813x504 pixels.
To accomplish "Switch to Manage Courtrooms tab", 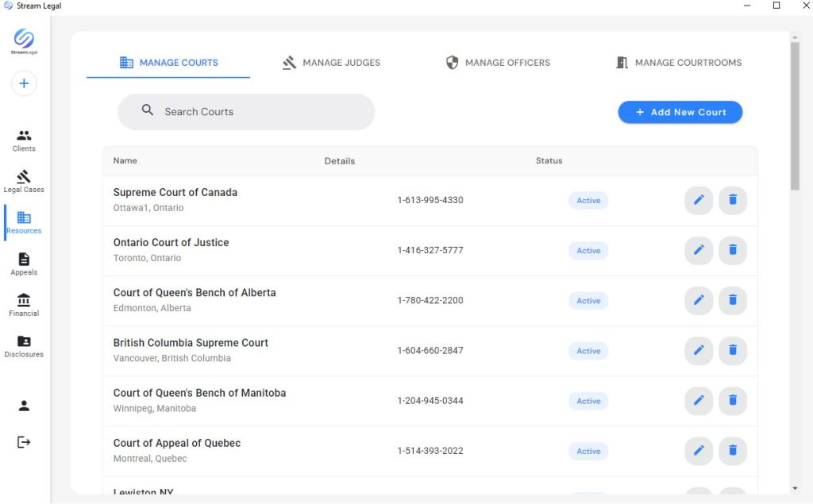I will 679,63.
